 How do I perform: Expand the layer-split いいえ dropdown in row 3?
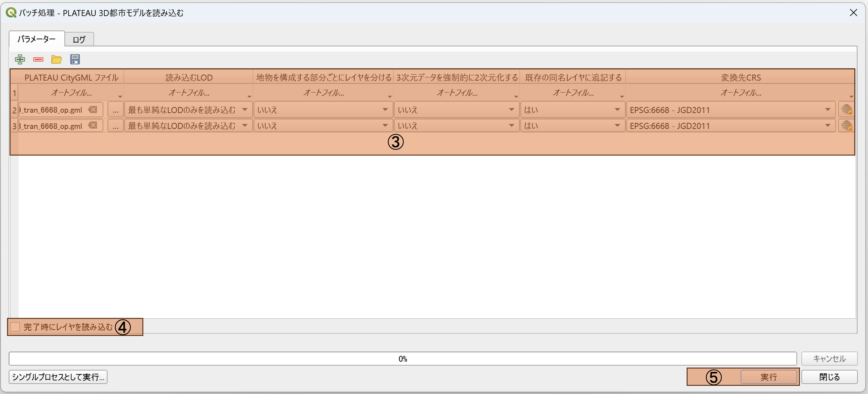(323, 126)
